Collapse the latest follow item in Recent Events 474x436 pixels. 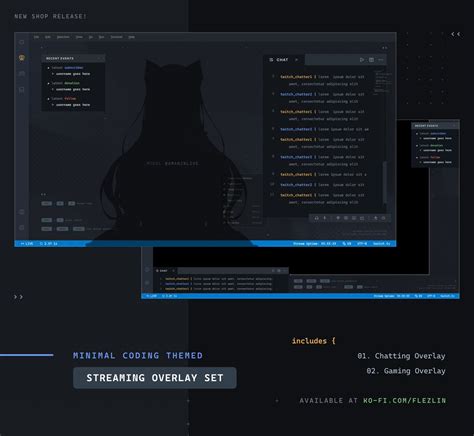[x=48, y=99]
